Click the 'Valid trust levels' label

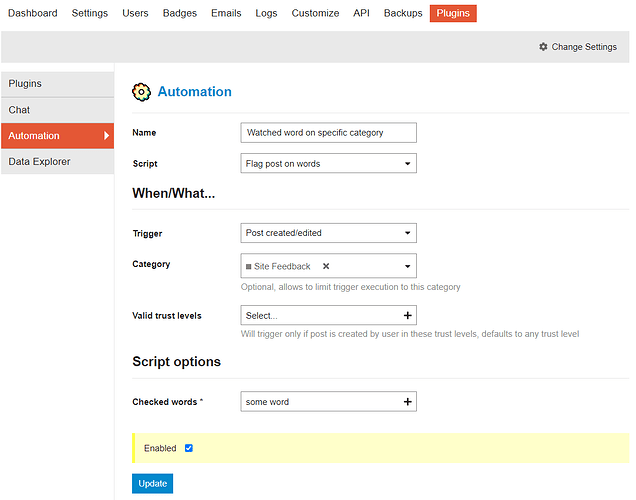(167, 315)
